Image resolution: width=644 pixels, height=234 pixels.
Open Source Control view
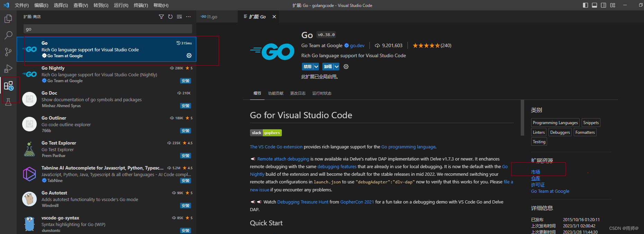8,52
